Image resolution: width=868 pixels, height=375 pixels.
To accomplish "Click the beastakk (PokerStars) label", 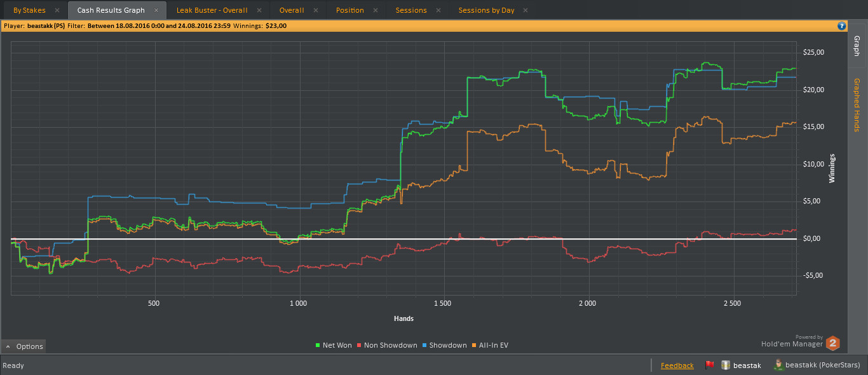I will click(x=823, y=365).
